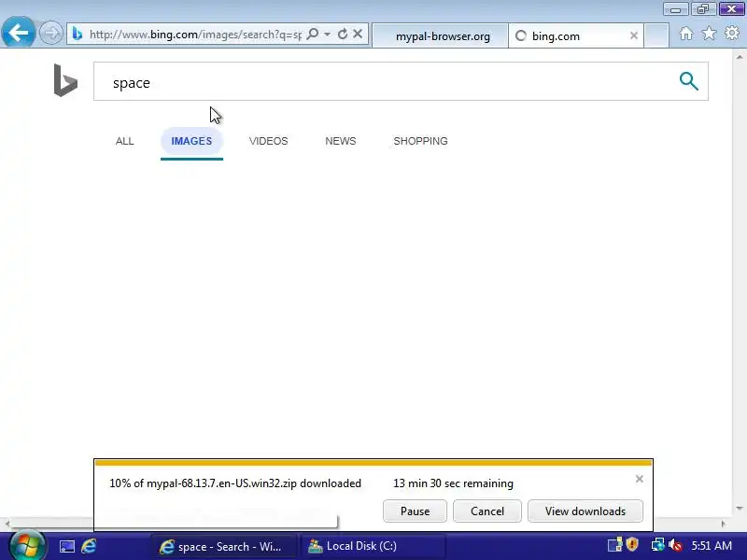Restore down the Internet Explorer window
Image resolution: width=747 pixels, height=560 pixels.
pos(703,9)
